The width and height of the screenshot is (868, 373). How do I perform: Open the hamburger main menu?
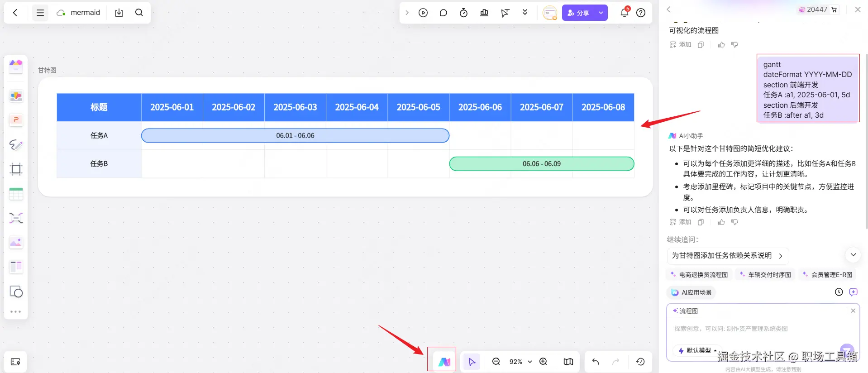pyautogui.click(x=40, y=13)
